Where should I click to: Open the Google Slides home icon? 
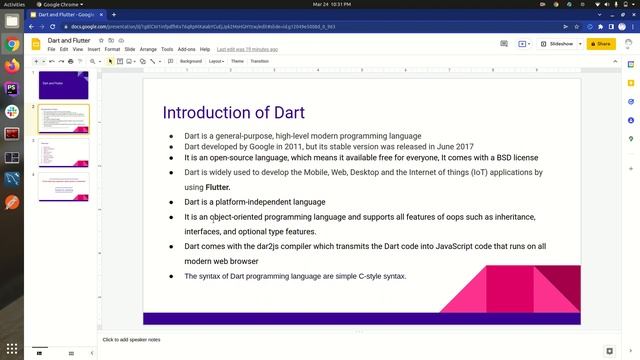pyautogui.click(x=36, y=44)
